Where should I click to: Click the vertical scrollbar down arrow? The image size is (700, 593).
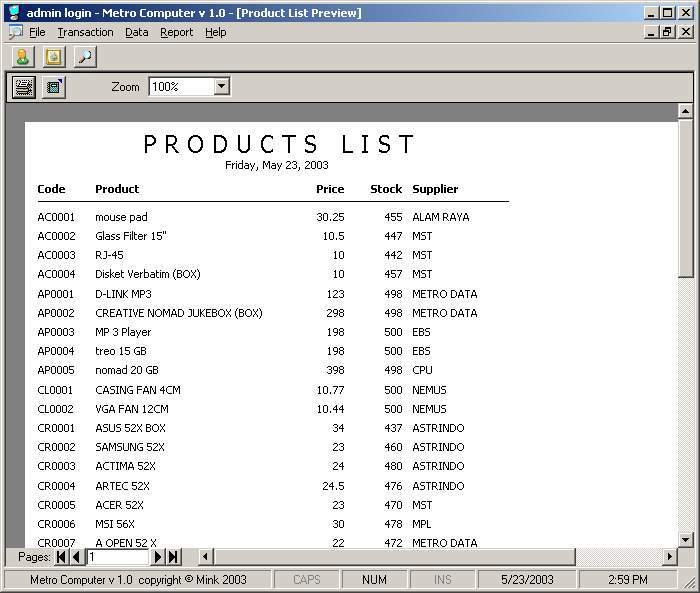click(x=685, y=540)
